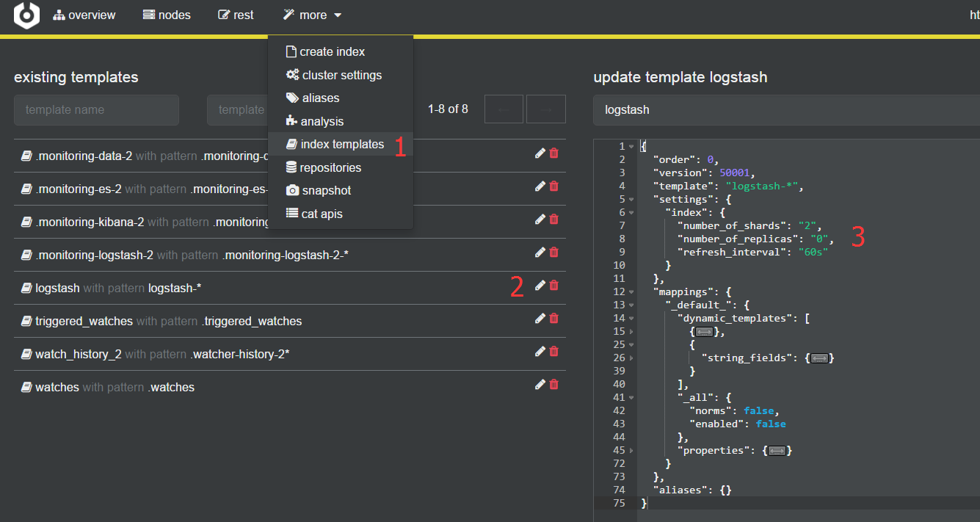The height and width of the screenshot is (522, 980).
Task: Delete the triggered_watches template
Action: pos(554,318)
